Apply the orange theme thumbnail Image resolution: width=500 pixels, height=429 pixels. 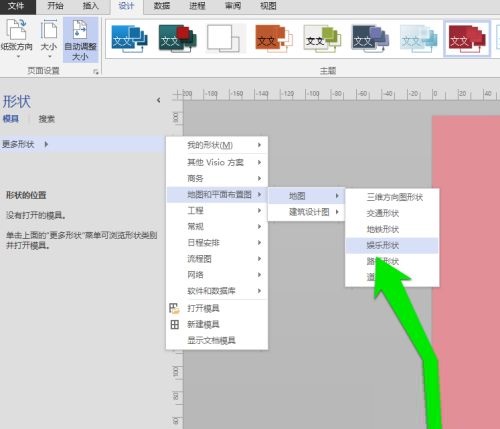pos(273,39)
